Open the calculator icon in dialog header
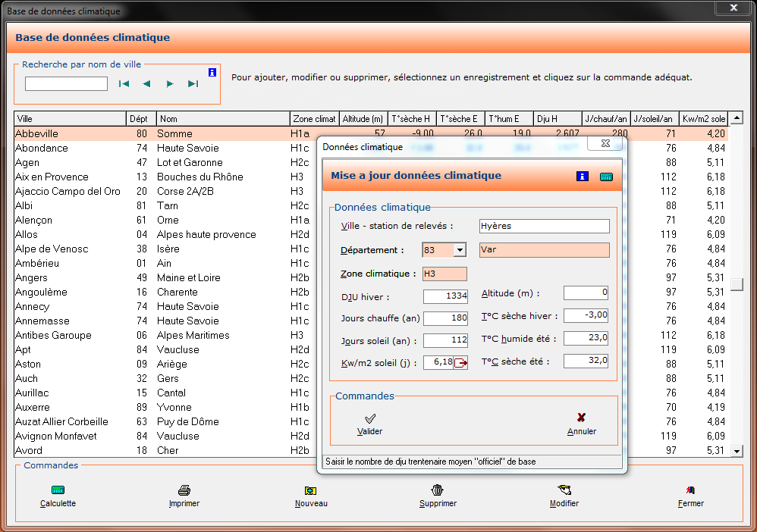This screenshot has width=757, height=532. (606, 177)
